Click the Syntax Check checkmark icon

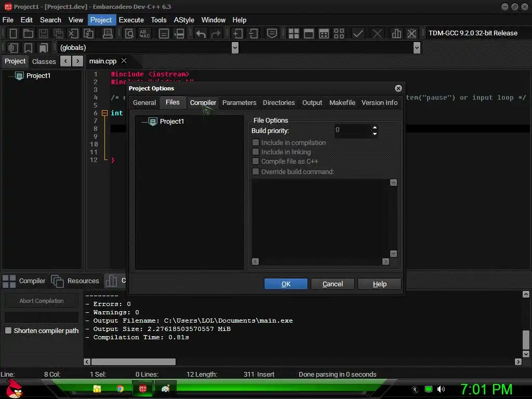(x=358, y=33)
